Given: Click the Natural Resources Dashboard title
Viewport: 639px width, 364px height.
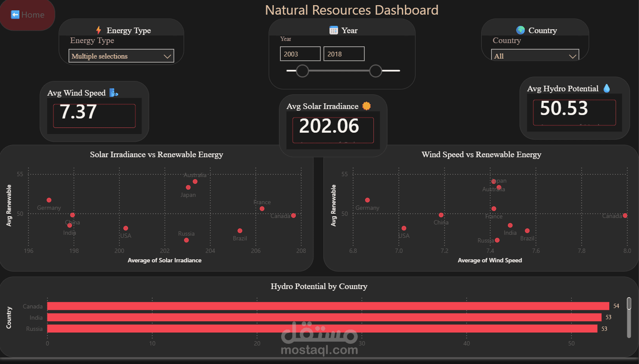Looking at the screenshot, I should point(352,10).
